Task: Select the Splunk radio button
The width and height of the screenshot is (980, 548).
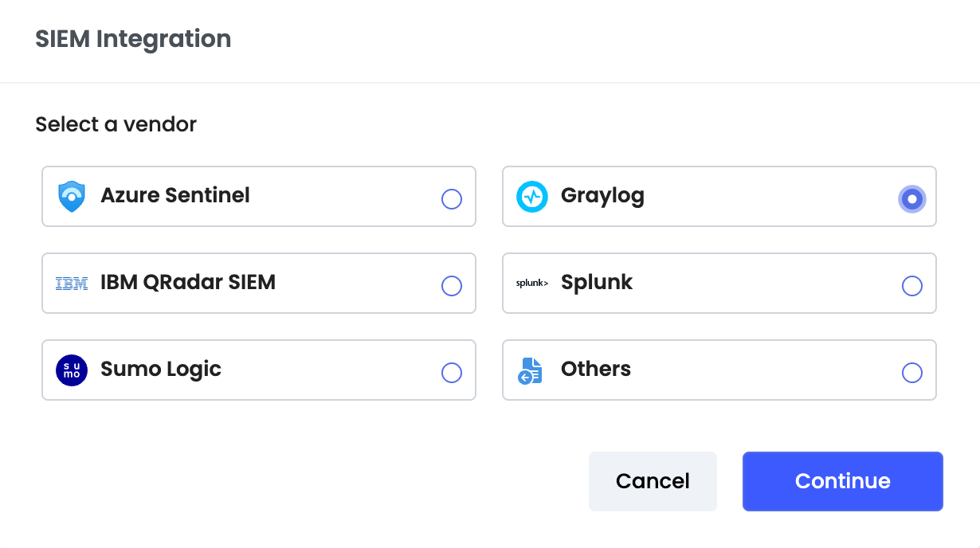Action: coord(912,286)
